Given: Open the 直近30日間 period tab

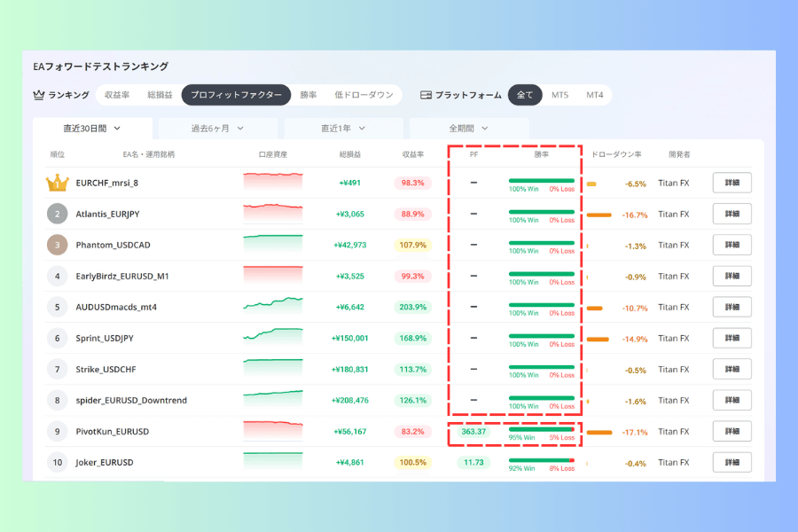Looking at the screenshot, I should click(x=92, y=129).
